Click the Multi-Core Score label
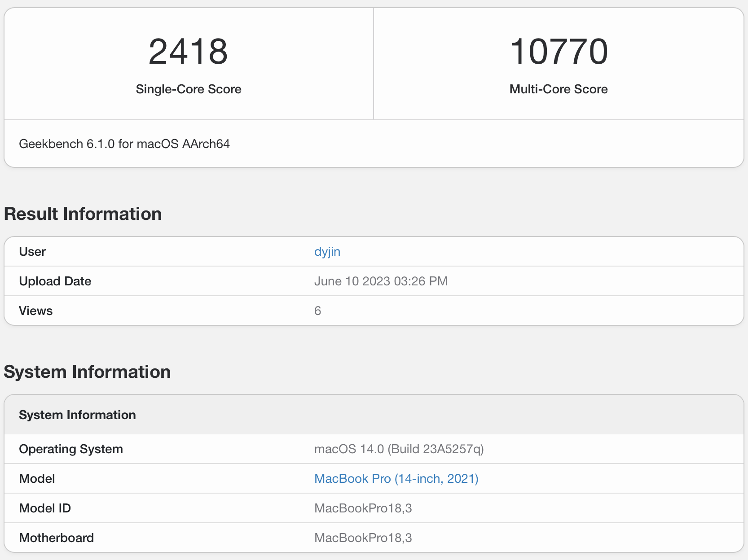 pyautogui.click(x=559, y=89)
